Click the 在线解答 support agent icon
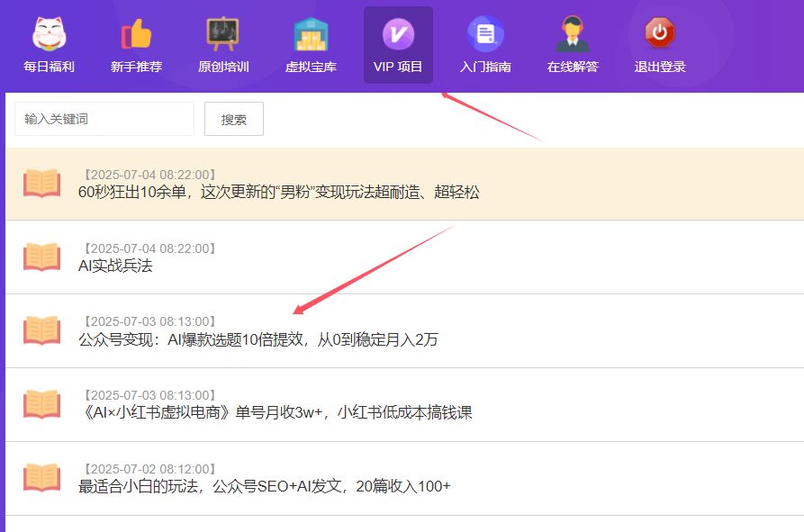Viewport: 804px width, 532px height. (x=573, y=34)
